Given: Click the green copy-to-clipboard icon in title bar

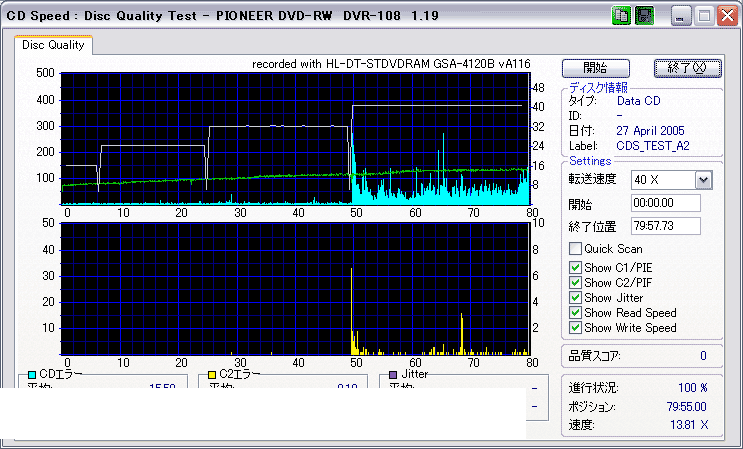Looking at the screenshot, I should point(622,16).
